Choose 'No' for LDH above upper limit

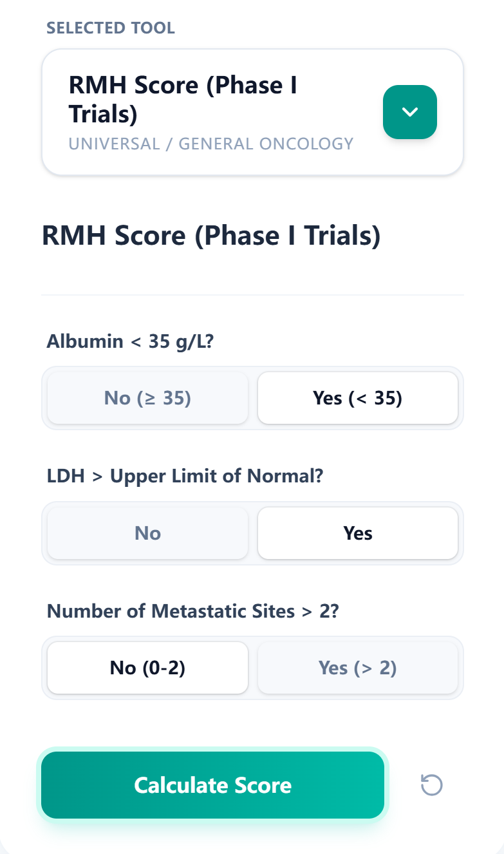pyautogui.click(x=147, y=533)
